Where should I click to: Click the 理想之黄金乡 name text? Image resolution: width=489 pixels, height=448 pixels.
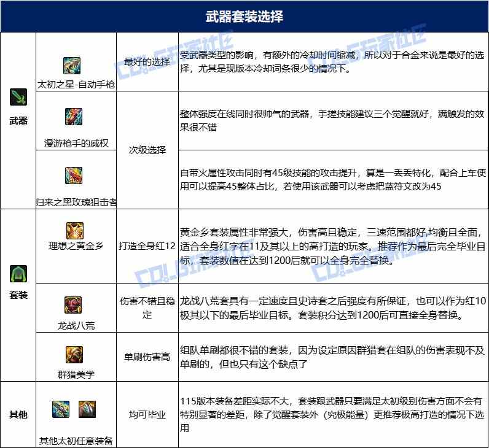[x=76, y=246]
